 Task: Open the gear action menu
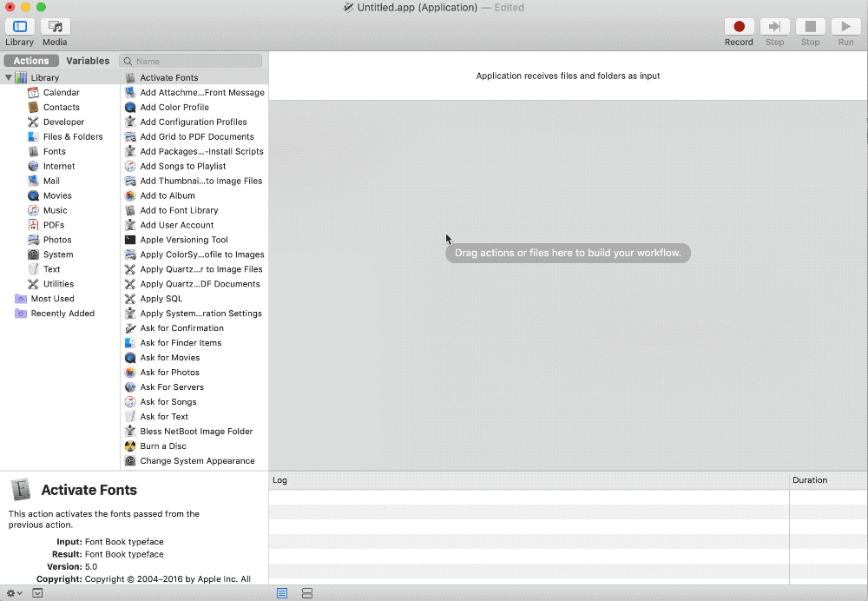(x=14, y=593)
